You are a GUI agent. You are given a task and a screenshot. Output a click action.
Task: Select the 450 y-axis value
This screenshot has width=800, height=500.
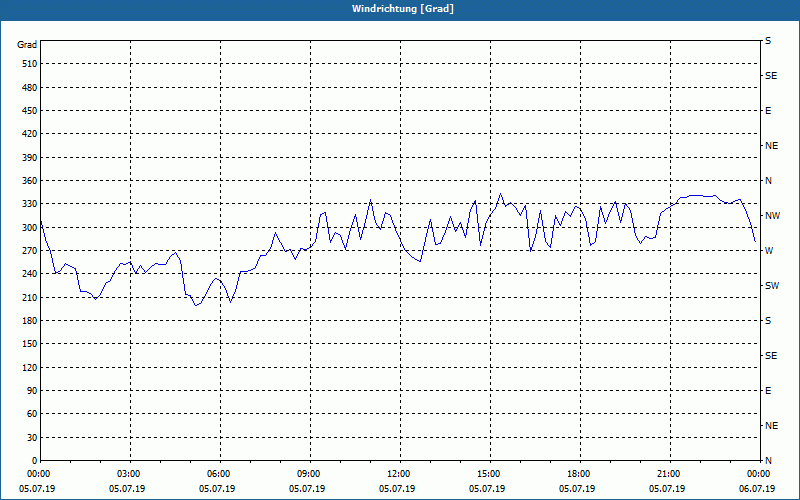tap(30, 111)
